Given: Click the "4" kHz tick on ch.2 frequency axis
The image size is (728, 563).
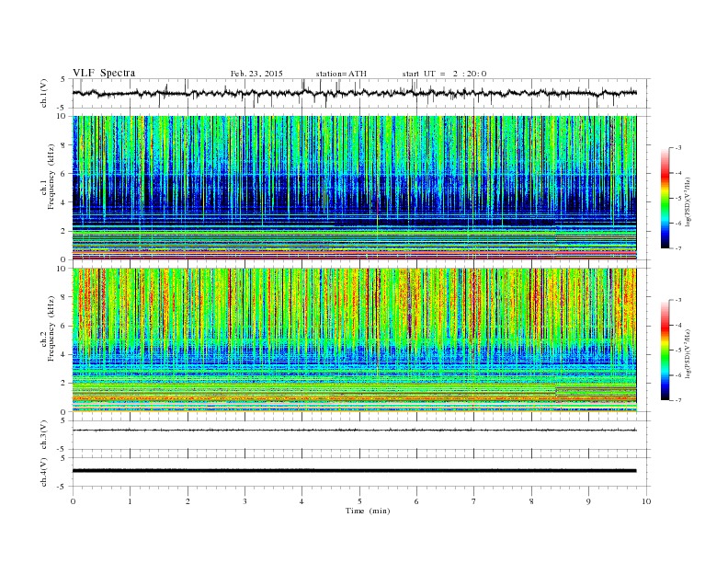Looking at the screenshot, I should click(x=65, y=355).
